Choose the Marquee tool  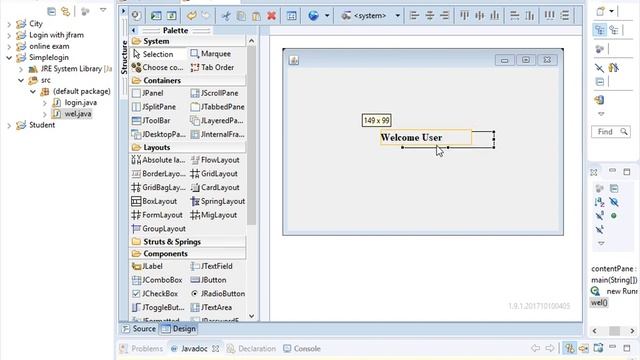click(x=211, y=54)
